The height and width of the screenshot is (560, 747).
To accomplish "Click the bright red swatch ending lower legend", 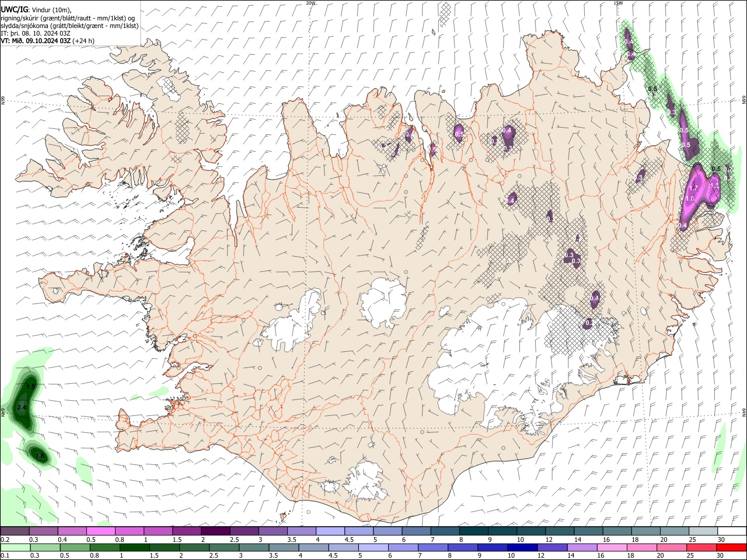I will pyautogui.click(x=731, y=547).
